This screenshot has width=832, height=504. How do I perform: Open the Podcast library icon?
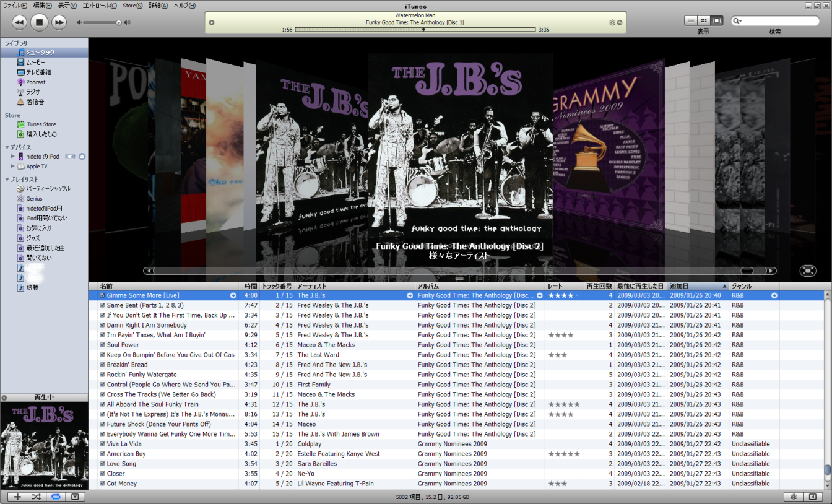pos(21,82)
